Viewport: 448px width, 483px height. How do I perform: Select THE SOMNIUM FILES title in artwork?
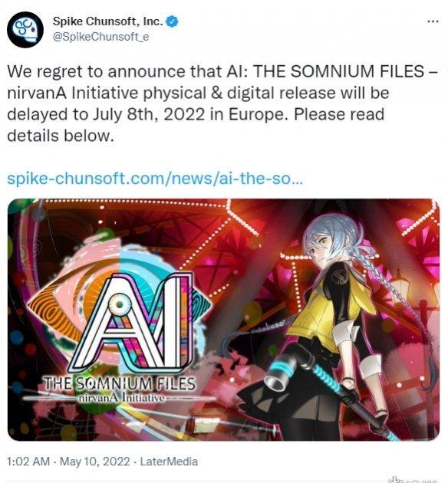click(x=120, y=384)
